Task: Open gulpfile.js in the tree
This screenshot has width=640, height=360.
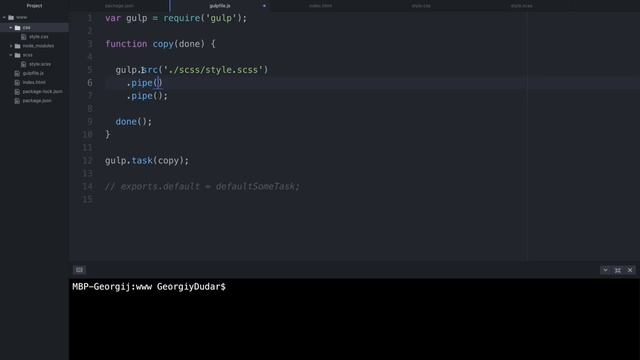Action: pos(33,73)
